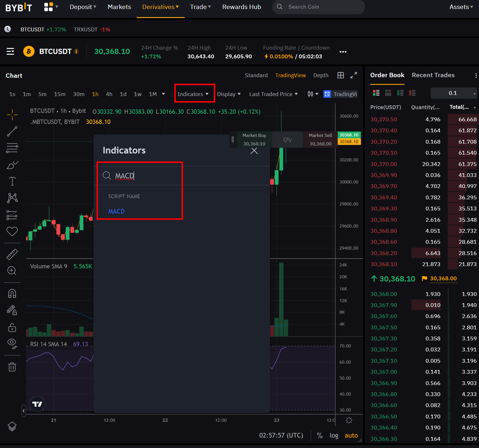Screen dimensions: 479x448
Task: Toggle magnet mode icon
Action: point(12,294)
